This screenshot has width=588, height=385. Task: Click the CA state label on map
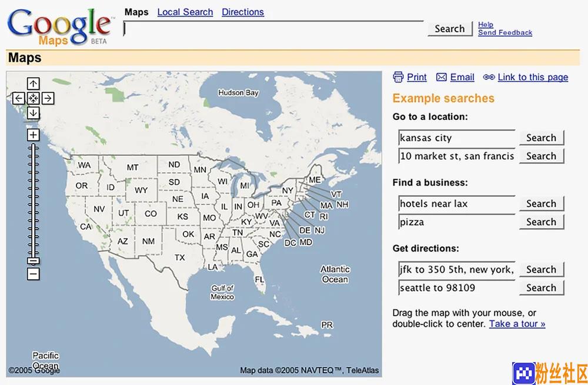coord(86,226)
